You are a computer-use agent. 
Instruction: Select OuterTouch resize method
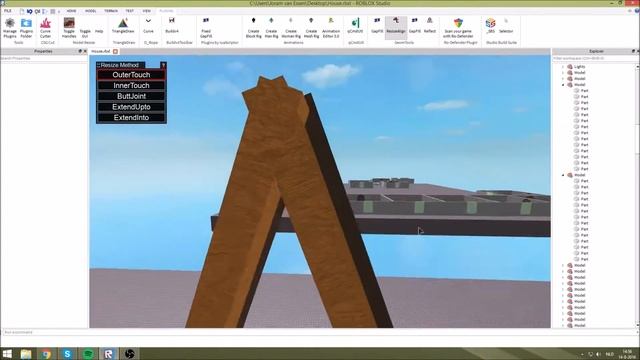click(x=131, y=75)
